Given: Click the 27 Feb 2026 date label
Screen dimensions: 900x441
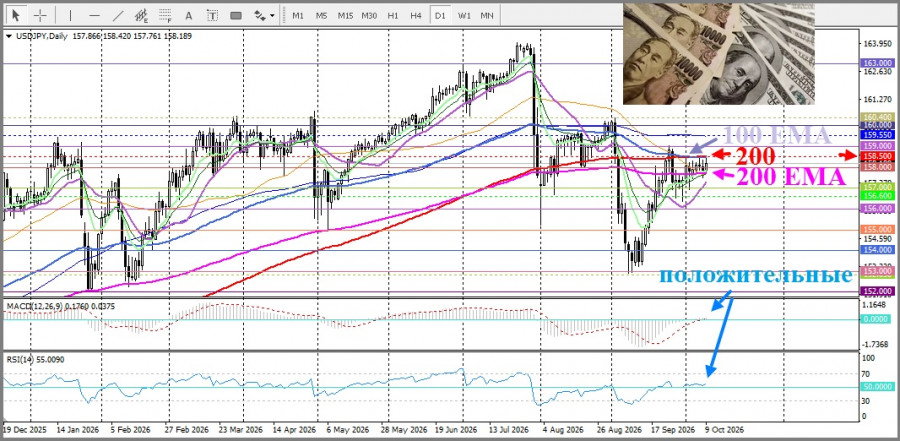Looking at the screenshot, I should (185, 429).
